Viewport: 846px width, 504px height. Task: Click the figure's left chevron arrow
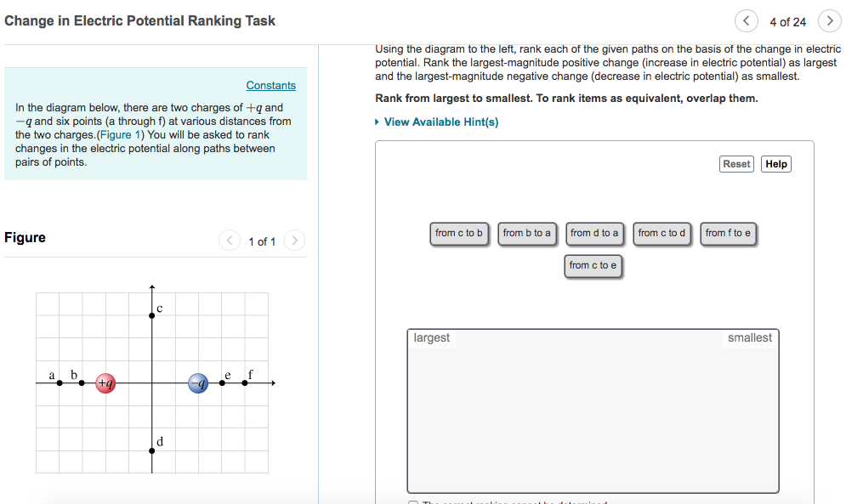click(x=230, y=241)
